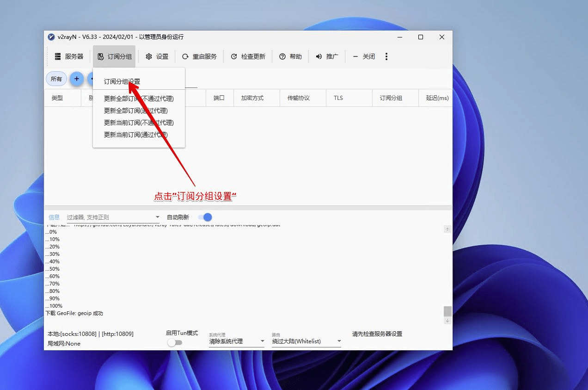Click the status text 本地:[socks:10808] | [http:10809]
The height and width of the screenshot is (390, 588).
pos(91,334)
